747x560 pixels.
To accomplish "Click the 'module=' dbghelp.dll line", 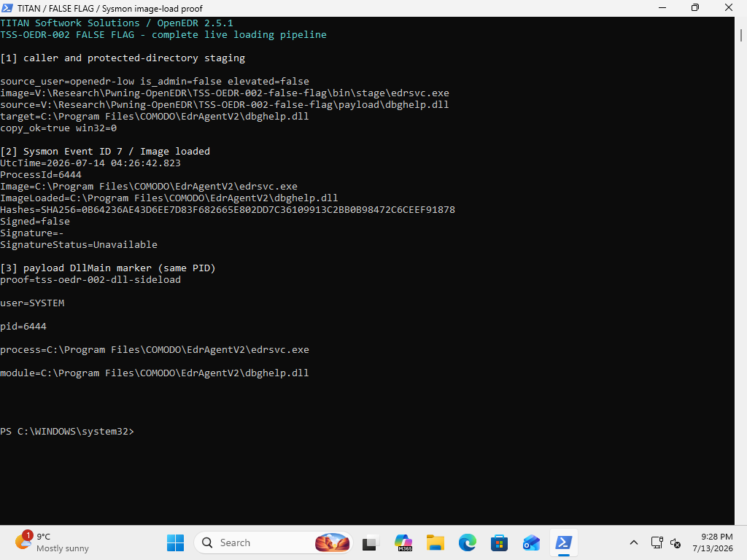I will point(155,373).
